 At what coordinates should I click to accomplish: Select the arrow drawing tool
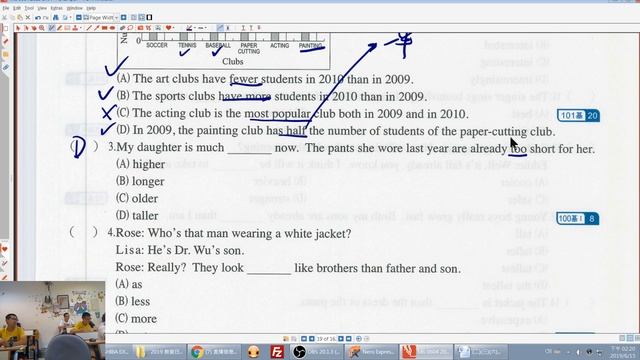coord(97,28)
